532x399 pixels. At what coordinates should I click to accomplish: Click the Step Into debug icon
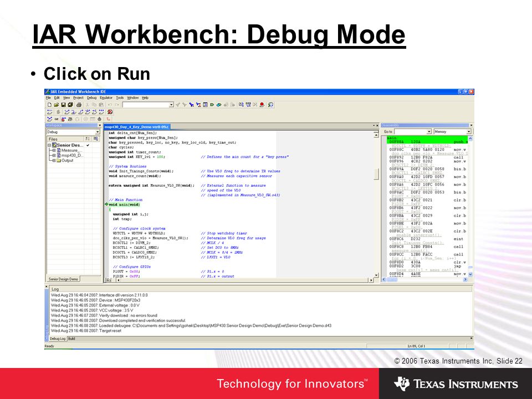74,112
